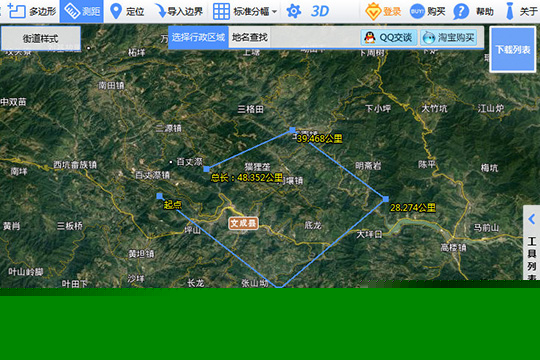
Task: Click the 黄坦镇 map label
Action: pos(141,254)
